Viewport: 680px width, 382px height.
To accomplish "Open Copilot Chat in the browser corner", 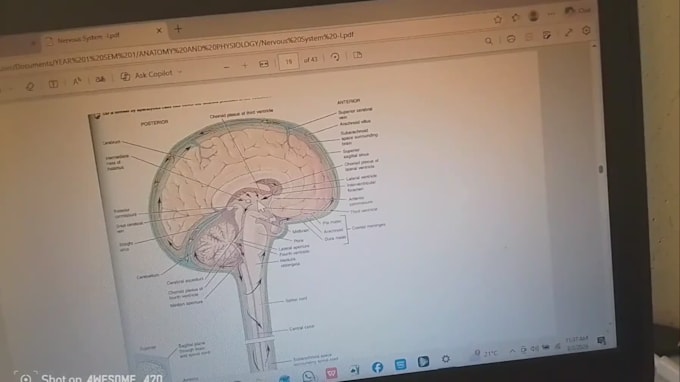I will 577,10.
